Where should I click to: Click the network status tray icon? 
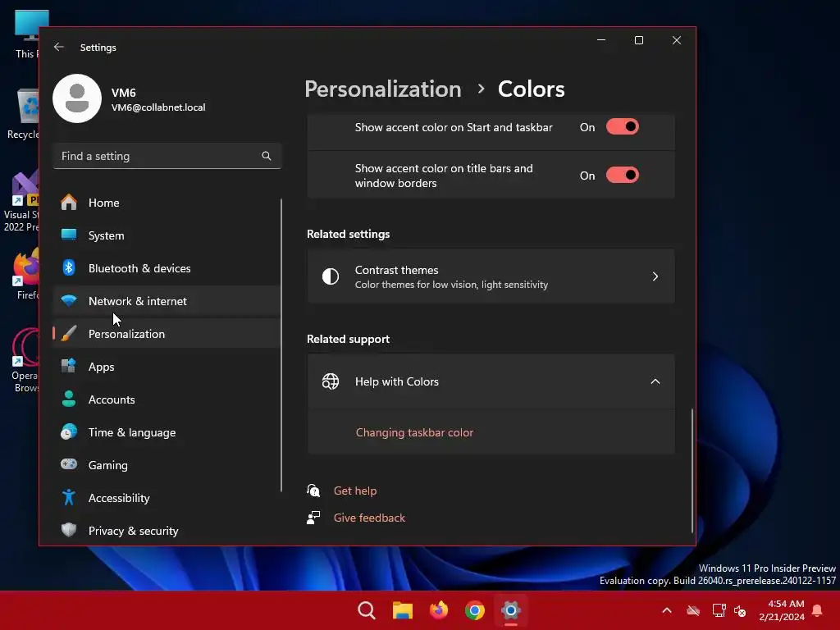tap(719, 610)
